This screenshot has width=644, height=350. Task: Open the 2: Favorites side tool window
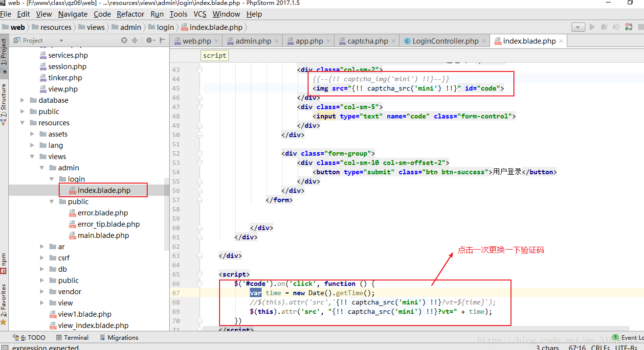4,304
